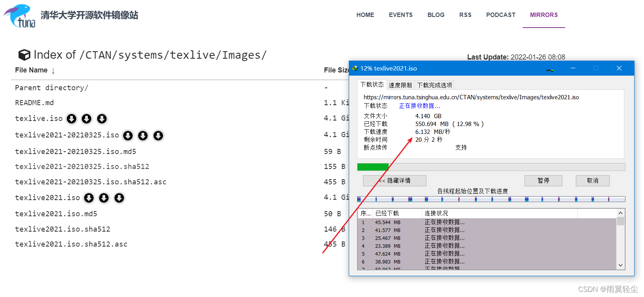Click the 已经下载 column header in thread list
Image resolution: width=644 pixels, height=297 pixels.
click(397, 213)
